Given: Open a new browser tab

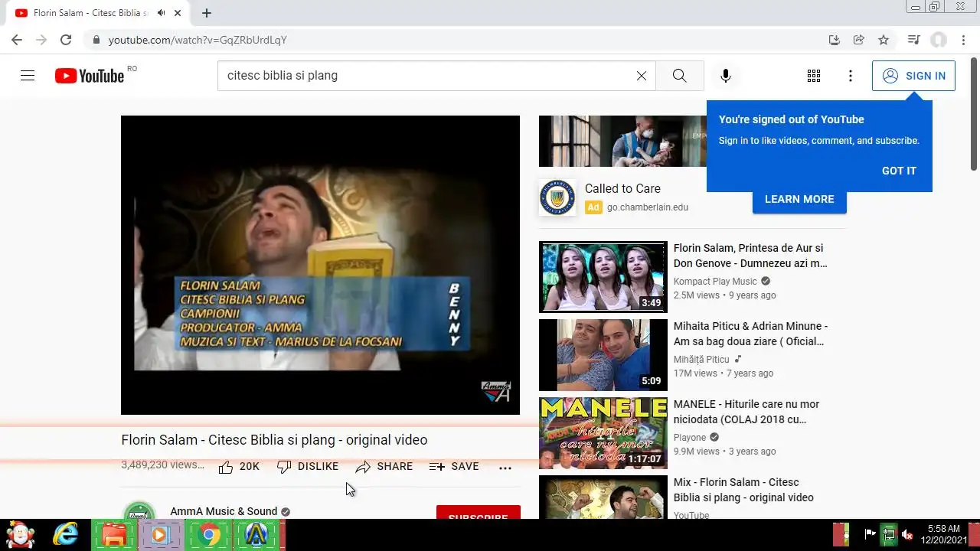Looking at the screenshot, I should 207,13.
